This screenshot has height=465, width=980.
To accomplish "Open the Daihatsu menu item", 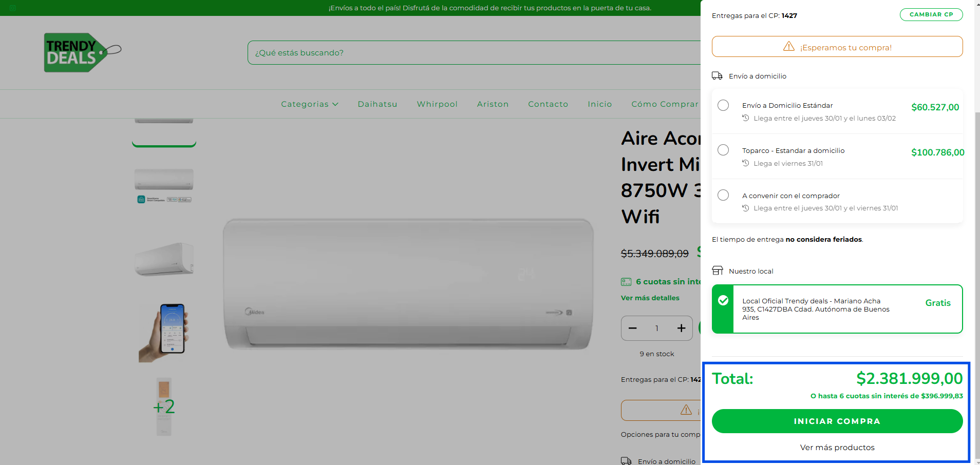I will (x=378, y=104).
